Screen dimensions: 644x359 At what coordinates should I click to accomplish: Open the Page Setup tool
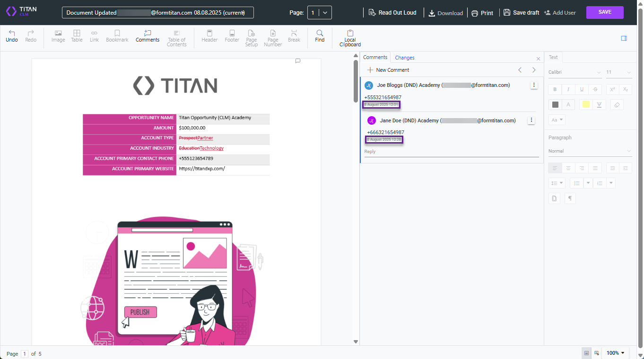click(251, 37)
